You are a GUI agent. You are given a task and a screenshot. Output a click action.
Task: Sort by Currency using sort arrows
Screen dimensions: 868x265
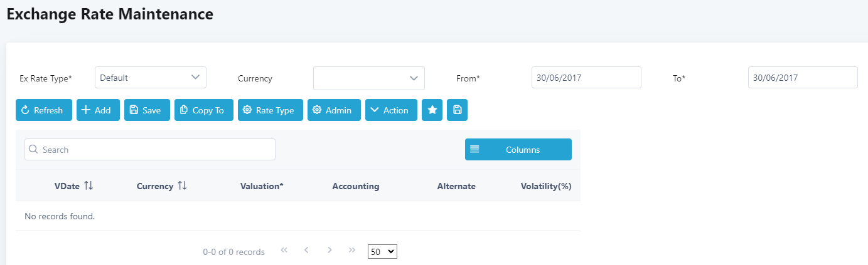[183, 186]
